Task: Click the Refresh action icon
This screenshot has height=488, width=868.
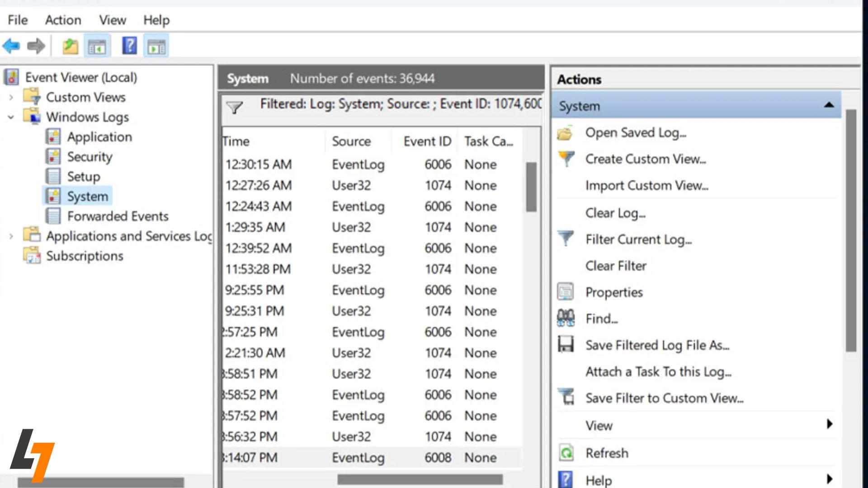Action: click(x=566, y=453)
